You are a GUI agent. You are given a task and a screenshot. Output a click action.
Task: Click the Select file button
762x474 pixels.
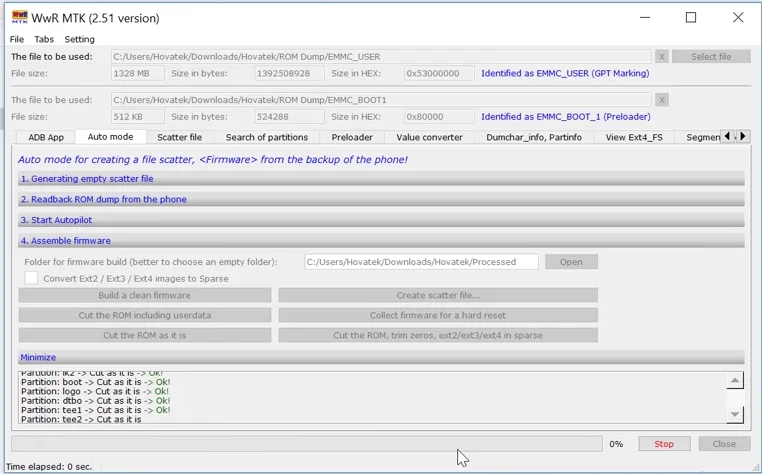[711, 56]
